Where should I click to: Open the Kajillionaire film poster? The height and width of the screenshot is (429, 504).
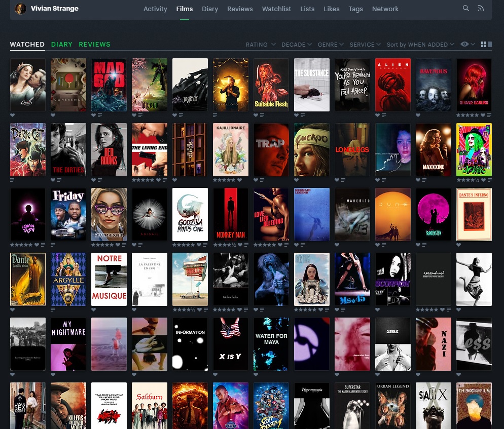231,149
